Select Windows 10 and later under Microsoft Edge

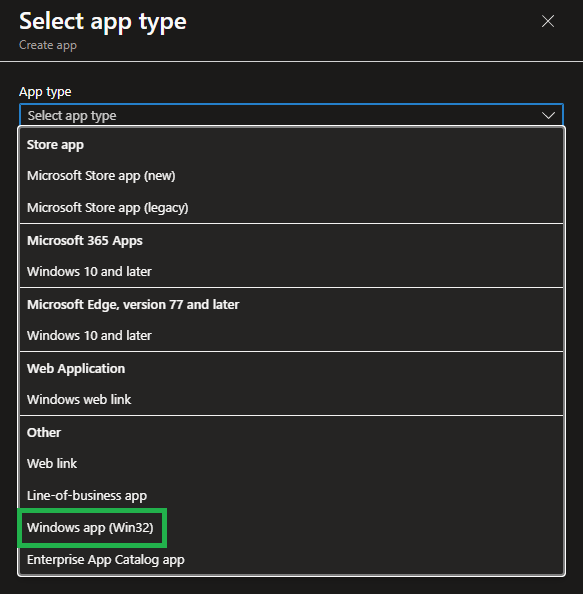point(89,336)
